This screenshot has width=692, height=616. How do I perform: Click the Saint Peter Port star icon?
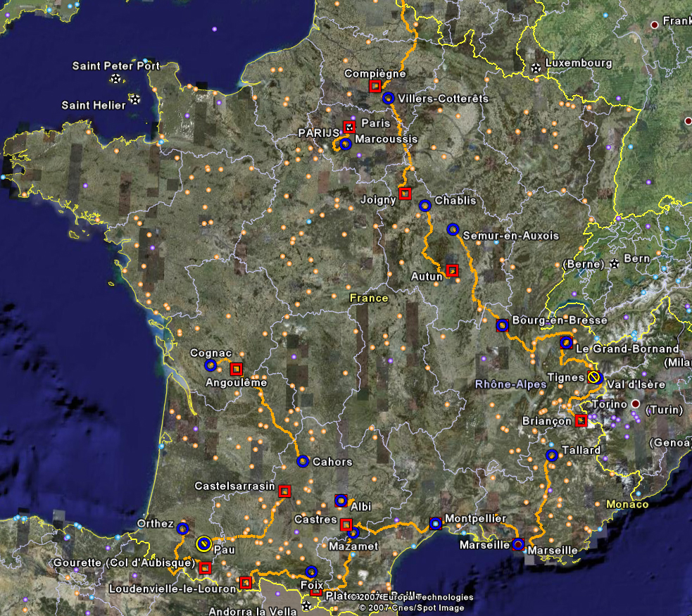[x=115, y=79]
